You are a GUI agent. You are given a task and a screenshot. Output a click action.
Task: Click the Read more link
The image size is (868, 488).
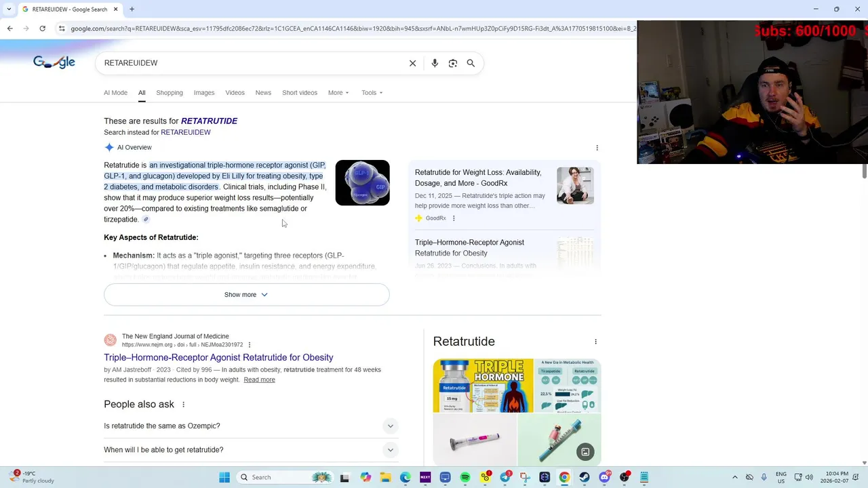coord(259,380)
